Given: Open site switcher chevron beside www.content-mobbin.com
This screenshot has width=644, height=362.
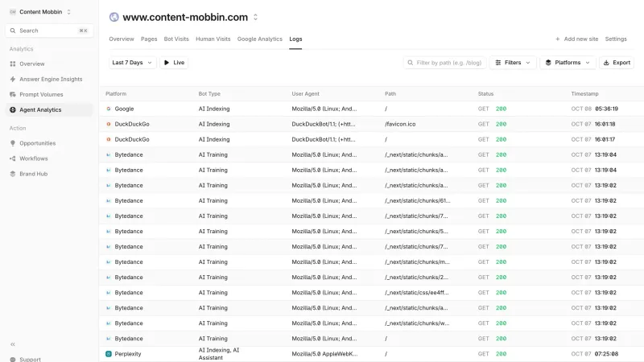Looking at the screenshot, I should 255,17.
